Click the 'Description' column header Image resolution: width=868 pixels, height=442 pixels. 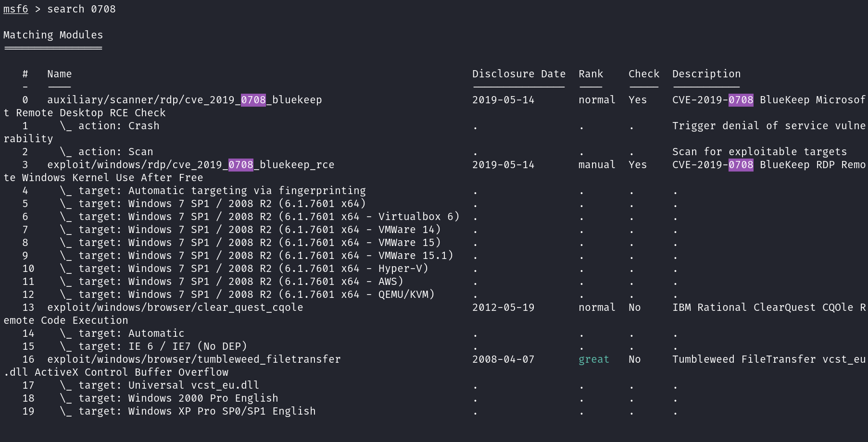[706, 74]
